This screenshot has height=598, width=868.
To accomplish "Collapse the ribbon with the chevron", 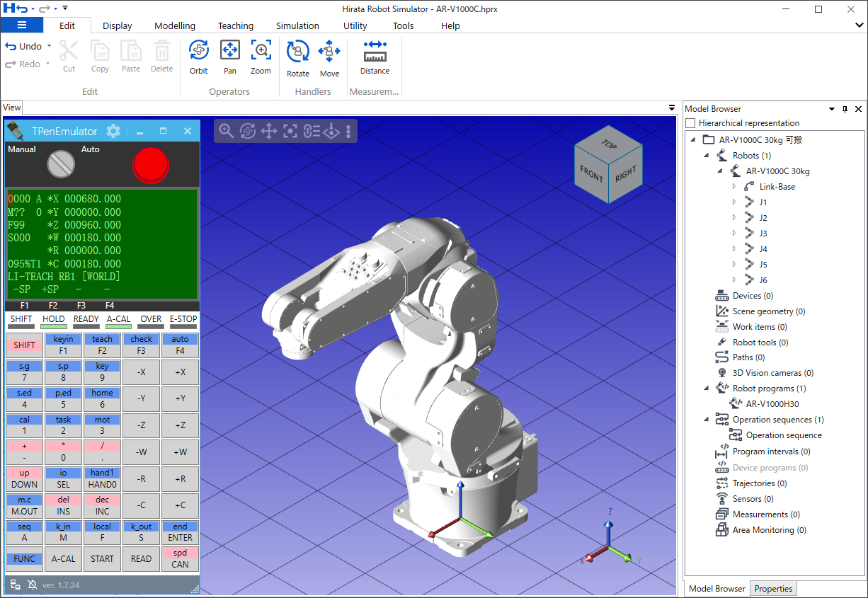I will [860, 25].
